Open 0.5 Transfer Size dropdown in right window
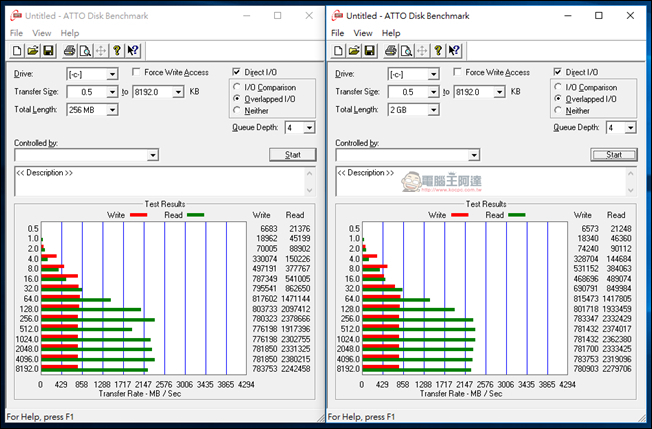This screenshot has width=652, height=429. point(433,92)
